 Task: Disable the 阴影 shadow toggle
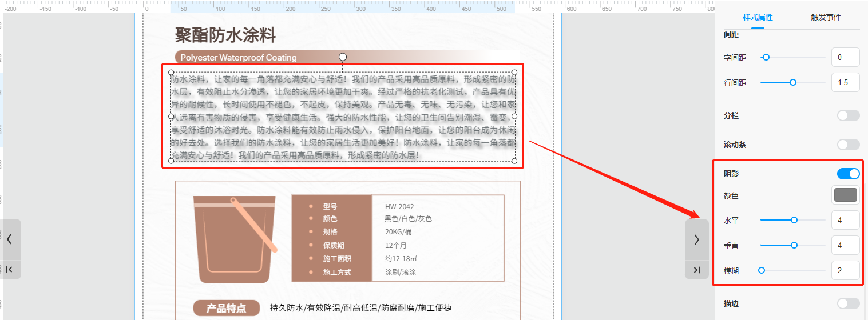[x=848, y=174]
